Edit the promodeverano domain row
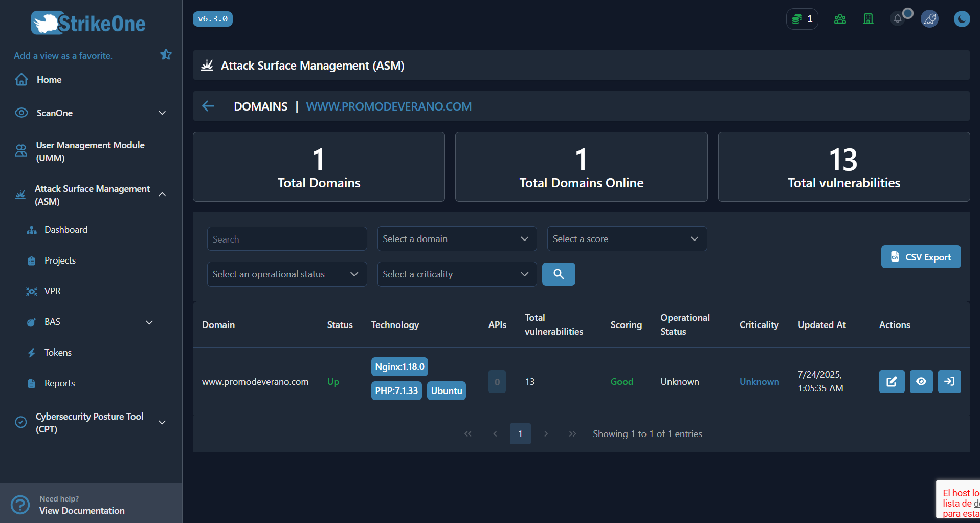 tap(892, 382)
